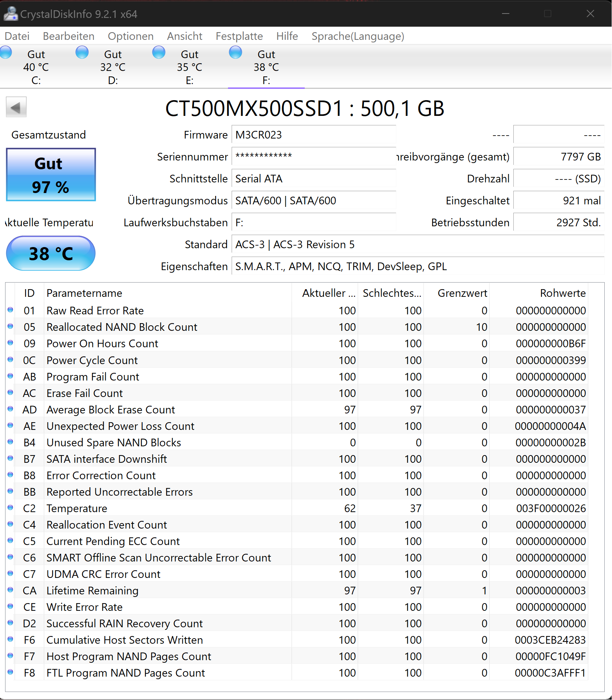Viewport: 612px width, 700px height.
Task: Click the Übertragungsmodus SATA/600 field
Action: (314, 200)
